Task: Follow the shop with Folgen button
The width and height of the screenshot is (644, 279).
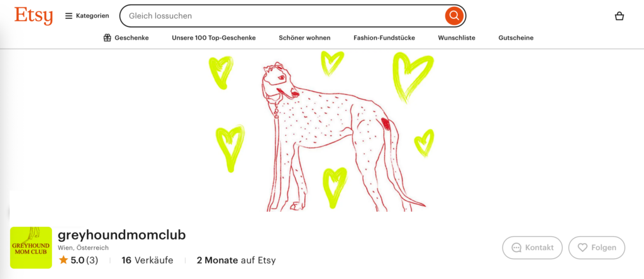Action: click(597, 248)
